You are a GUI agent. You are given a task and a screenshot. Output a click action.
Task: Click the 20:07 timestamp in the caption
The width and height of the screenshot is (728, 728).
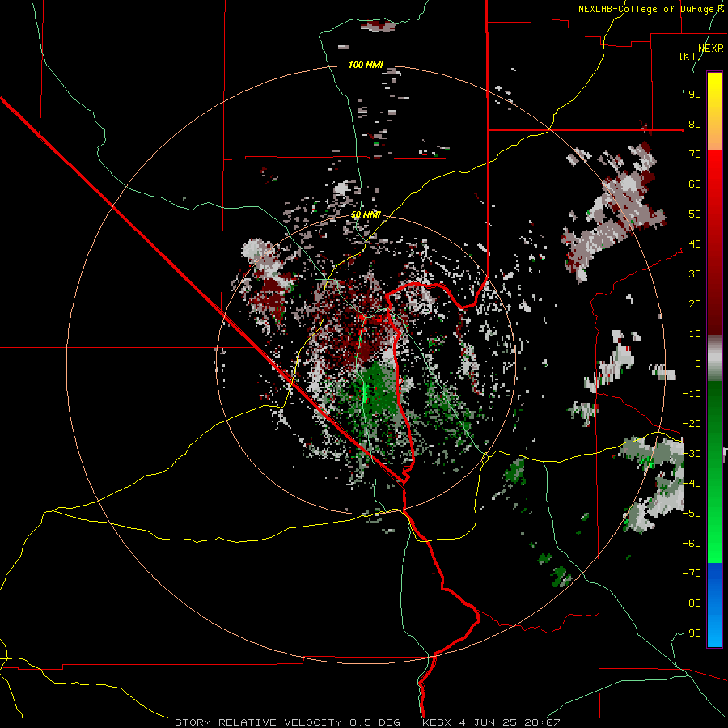542,722
